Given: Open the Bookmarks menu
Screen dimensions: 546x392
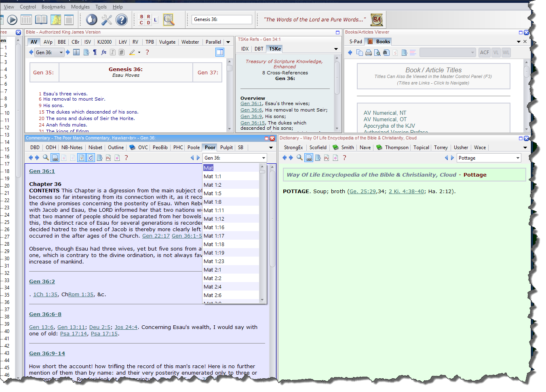Looking at the screenshot, I should point(53,7).
